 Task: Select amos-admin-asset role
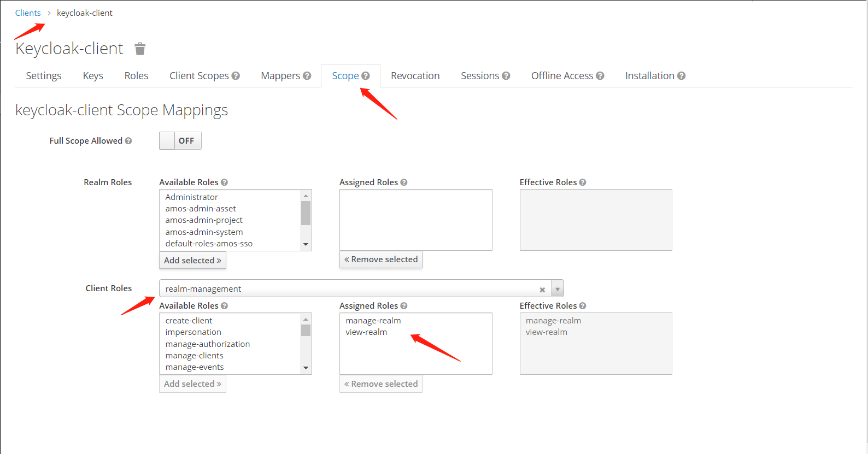(201, 209)
